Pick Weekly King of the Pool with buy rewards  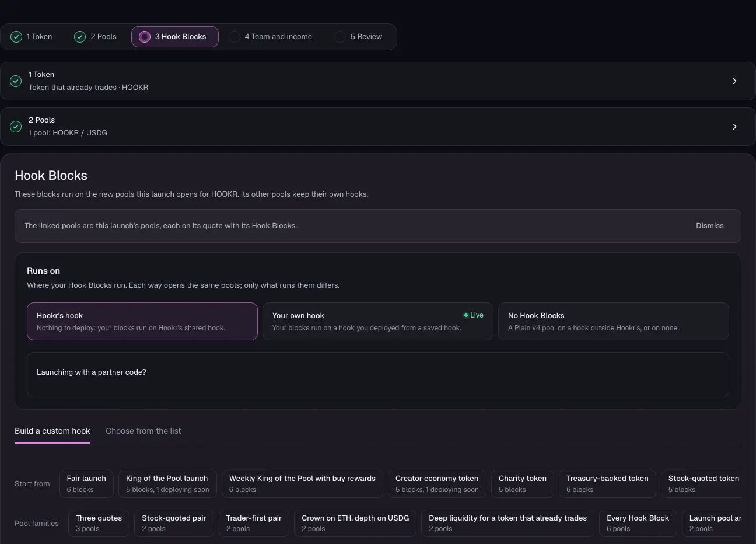coord(302,484)
